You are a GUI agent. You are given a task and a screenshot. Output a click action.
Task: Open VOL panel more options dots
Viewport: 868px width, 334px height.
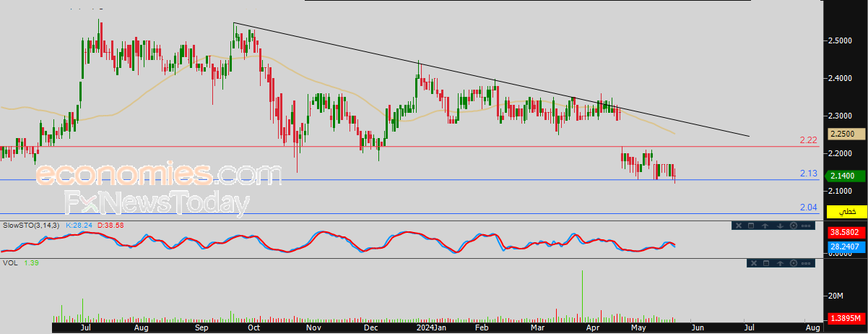pyautogui.click(x=806, y=263)
